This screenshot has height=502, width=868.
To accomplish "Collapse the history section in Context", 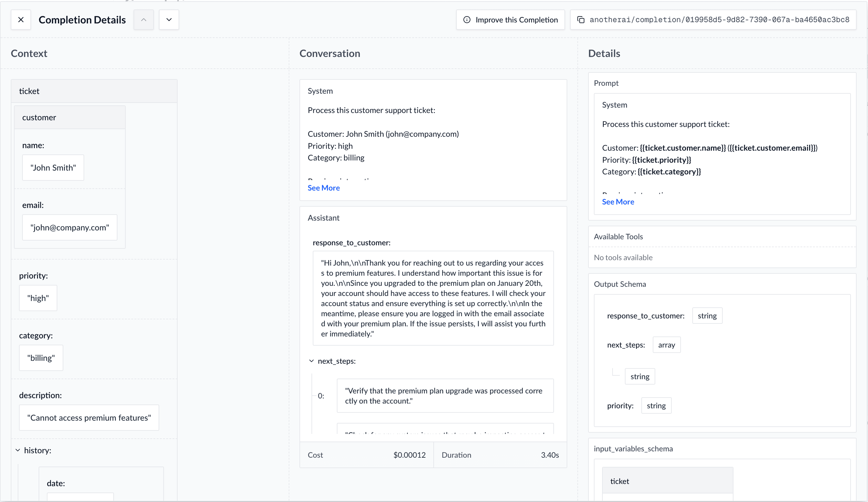I will point(18,450).
